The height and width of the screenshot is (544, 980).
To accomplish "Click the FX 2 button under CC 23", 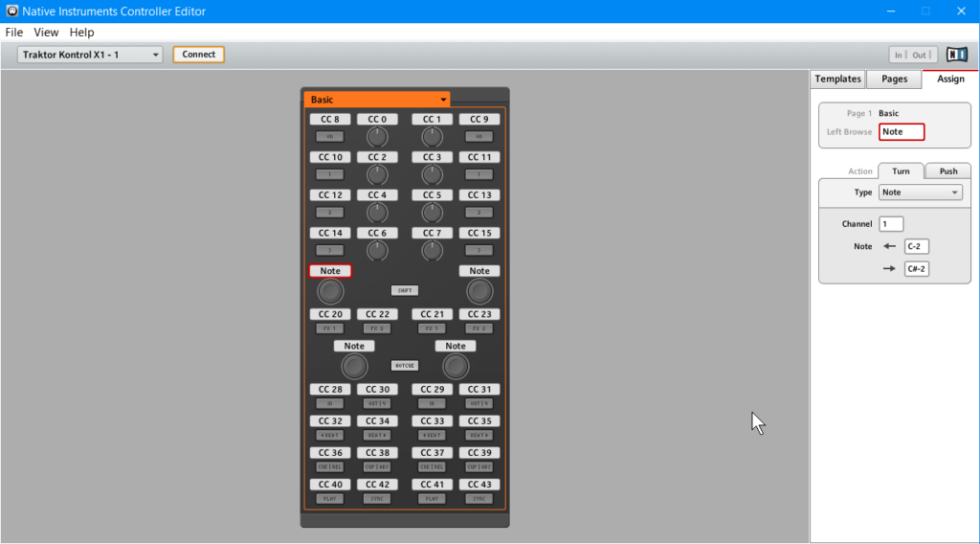I will pos(479,329).
